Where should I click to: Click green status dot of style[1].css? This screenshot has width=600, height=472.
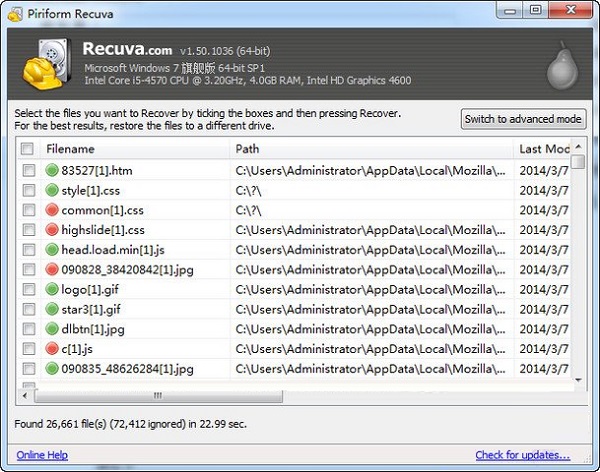click(52, 190)
